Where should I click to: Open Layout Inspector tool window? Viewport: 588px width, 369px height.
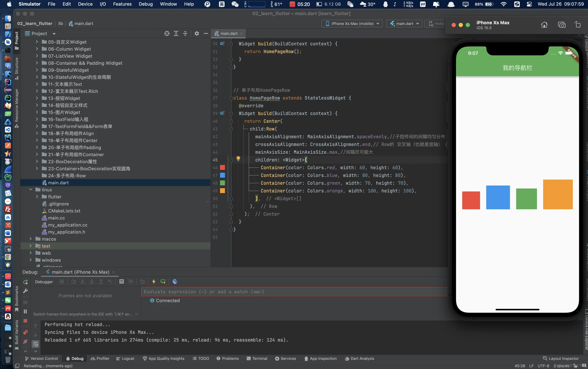(561, 358)
